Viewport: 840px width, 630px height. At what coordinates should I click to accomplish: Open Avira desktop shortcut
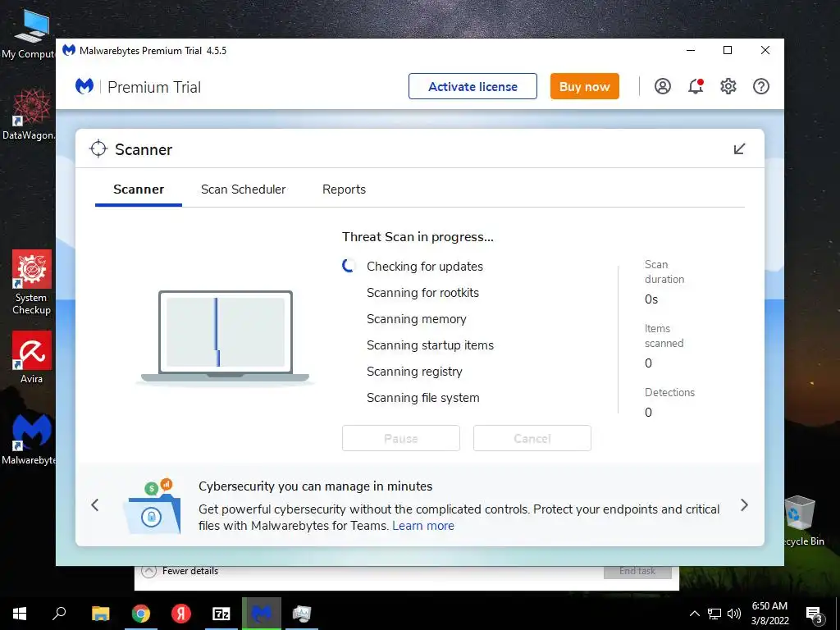tap(32, 358)
